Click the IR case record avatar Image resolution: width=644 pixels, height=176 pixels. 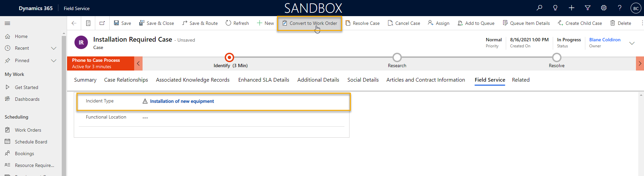click(81, 43)
